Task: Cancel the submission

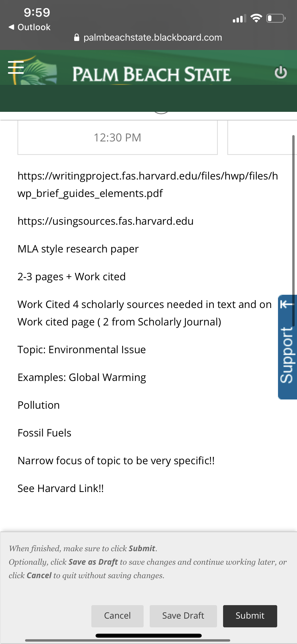Action: 117,616
